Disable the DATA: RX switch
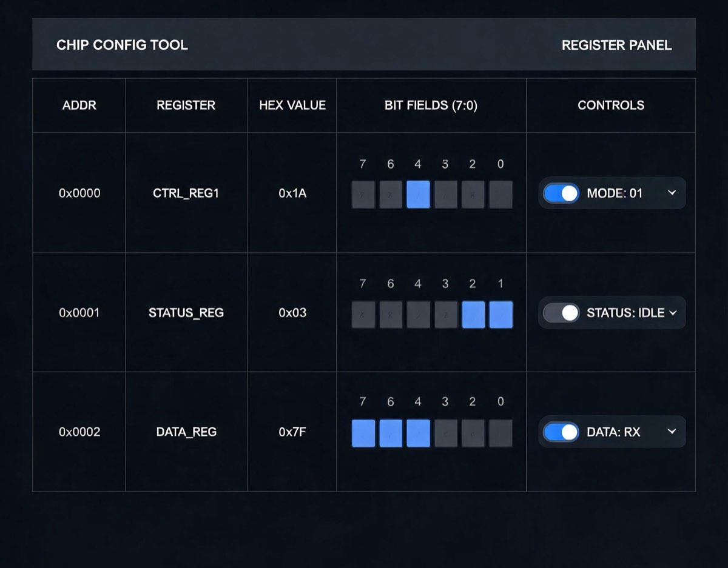This screenshot has width=728, height=568. [561, 432]
